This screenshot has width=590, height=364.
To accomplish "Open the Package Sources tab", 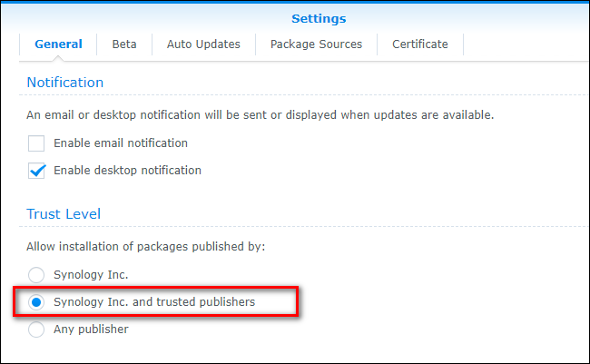I will (316, 44).
